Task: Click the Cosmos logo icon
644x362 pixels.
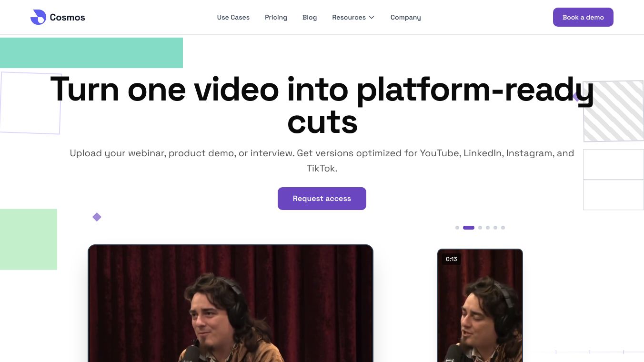Action: click(38, 17)
